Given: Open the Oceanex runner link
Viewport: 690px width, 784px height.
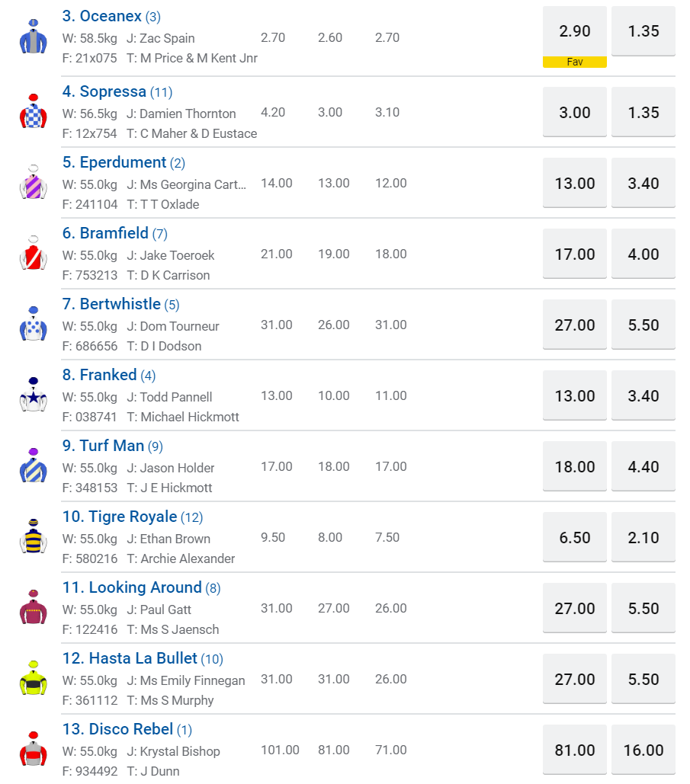Looking at the screenshot, I should [x=101, y=16].
